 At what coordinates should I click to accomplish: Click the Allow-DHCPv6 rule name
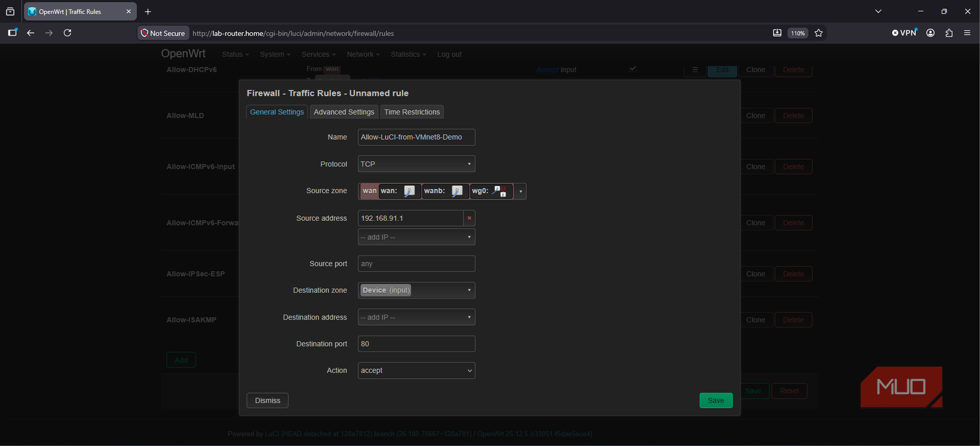[191, 69]
